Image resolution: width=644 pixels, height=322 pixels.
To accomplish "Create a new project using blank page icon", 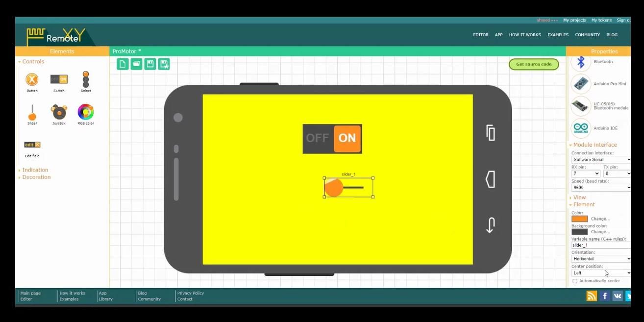I will (122, 64).
